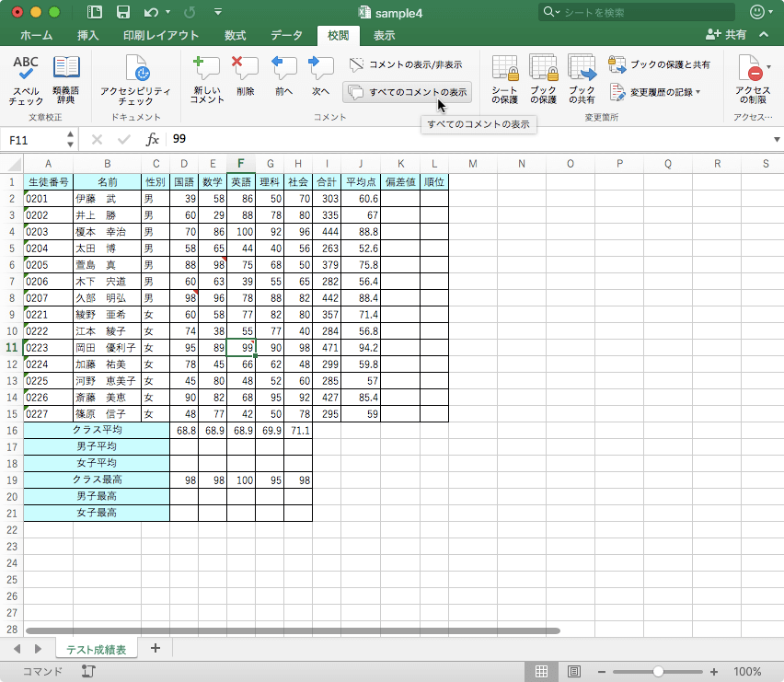Click the zoom slider handle
The image size is (784, 682).
point(658,672)
